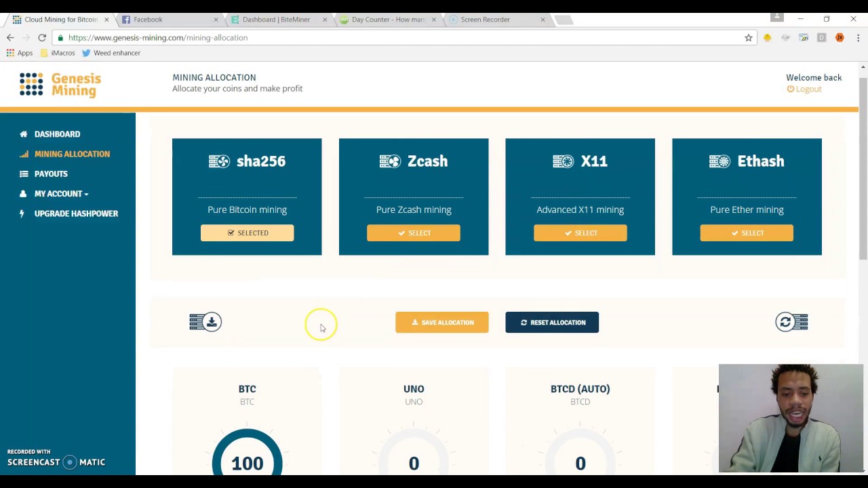Click the BTC coin heading
Image resolution: width=868 pixels, height=488 pixels.
pyautogui.click(x=247, y=389)
